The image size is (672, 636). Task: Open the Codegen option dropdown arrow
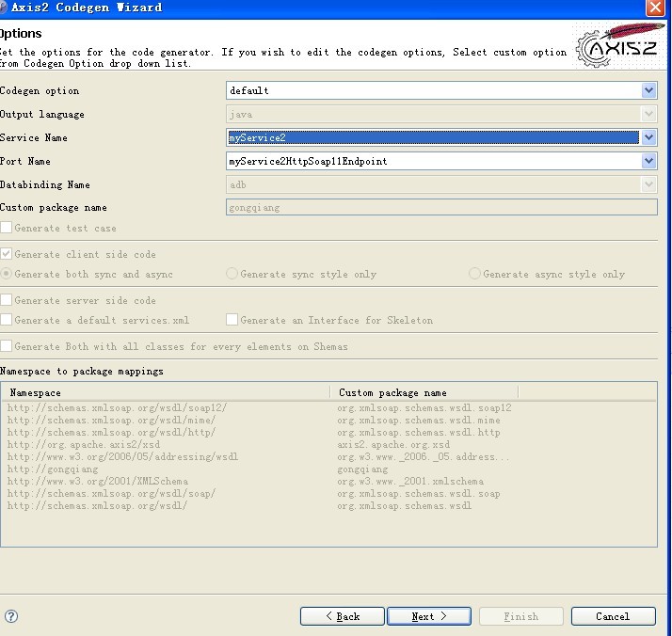648,90
